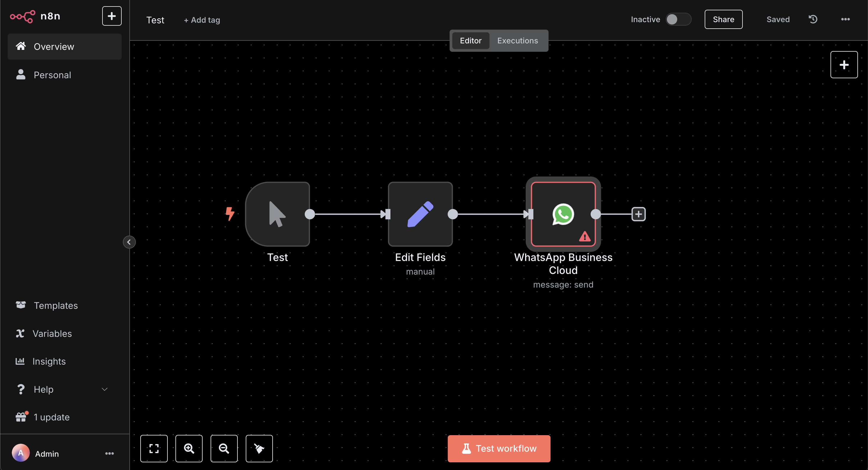Click the n8n logo icon

tap(22, 16)
